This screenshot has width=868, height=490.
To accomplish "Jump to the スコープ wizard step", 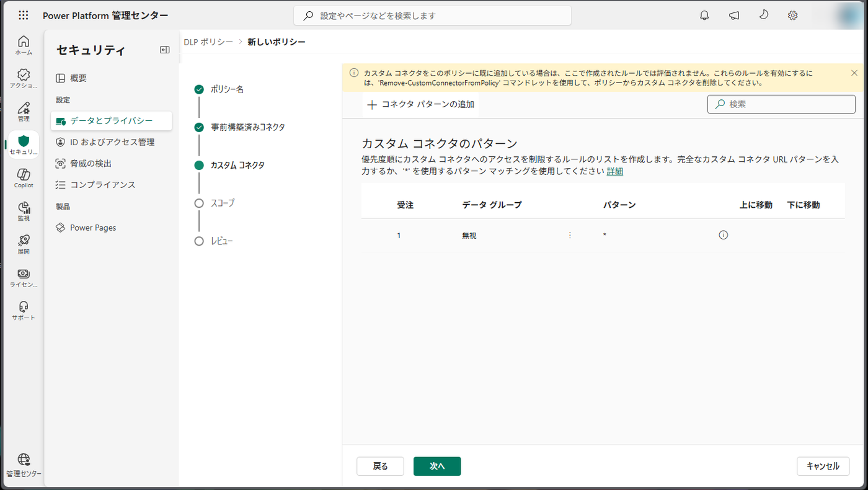I will [215, 203].
